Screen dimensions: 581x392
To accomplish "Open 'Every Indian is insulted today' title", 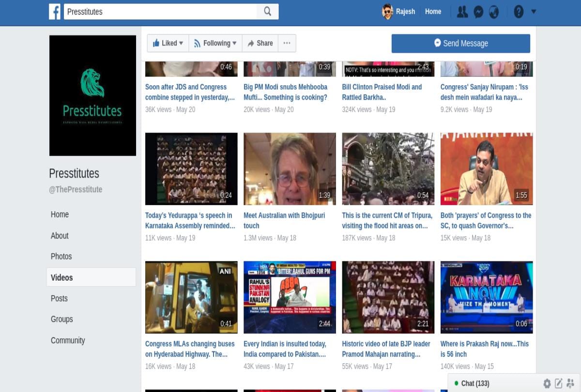I will (x=285, y=349).
